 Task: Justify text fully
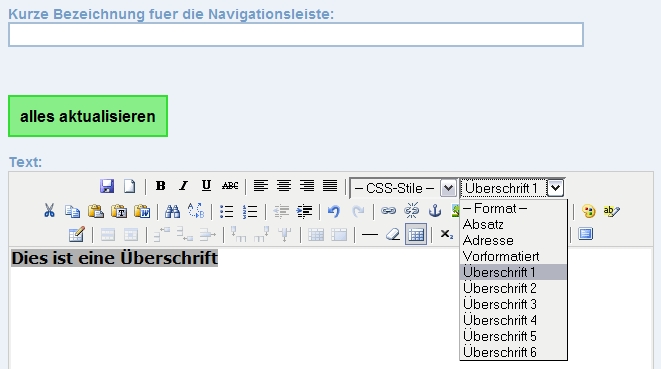coord(330,186)
